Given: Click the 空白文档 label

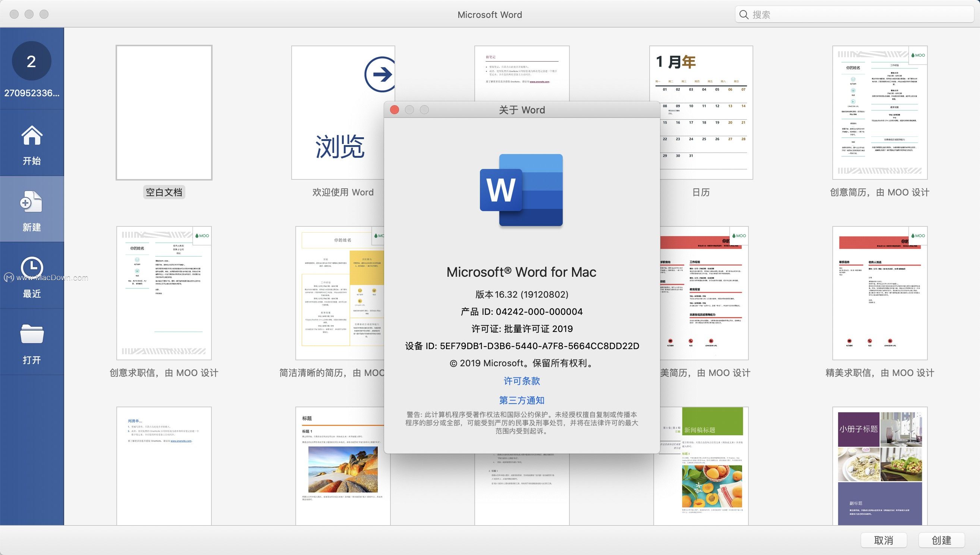Looking at the screenshot, I should tap(164, 192).
